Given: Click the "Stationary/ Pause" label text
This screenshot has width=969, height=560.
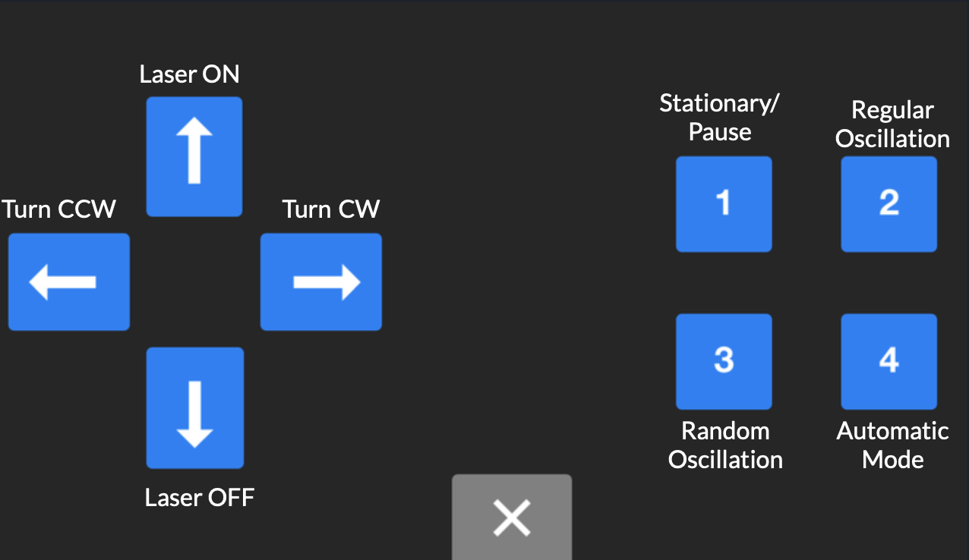Looking at the screenshot, I should (719, 118).
